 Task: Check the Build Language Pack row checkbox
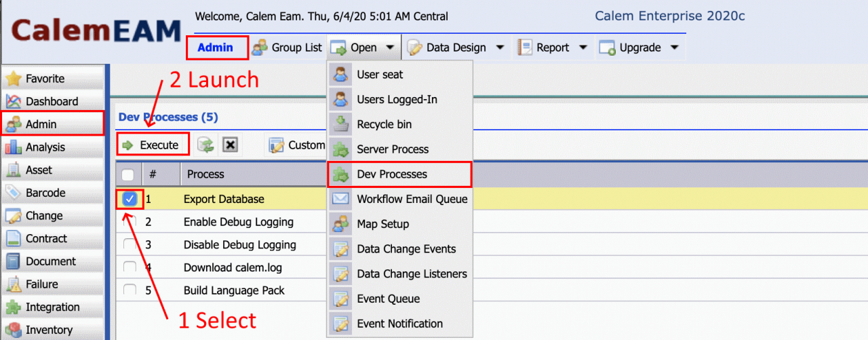130,290
